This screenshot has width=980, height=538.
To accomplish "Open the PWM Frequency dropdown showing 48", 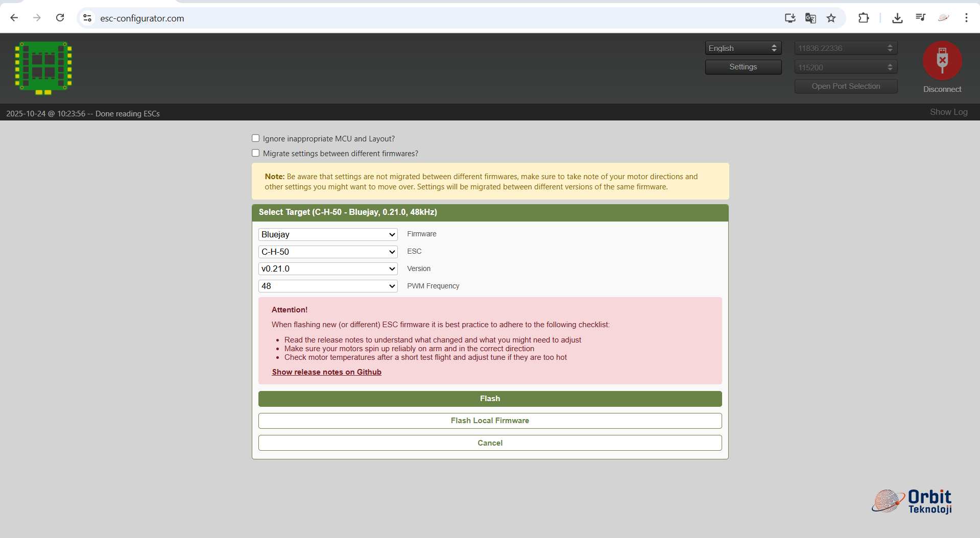I will pyautogui.click(x=328, y=286).
